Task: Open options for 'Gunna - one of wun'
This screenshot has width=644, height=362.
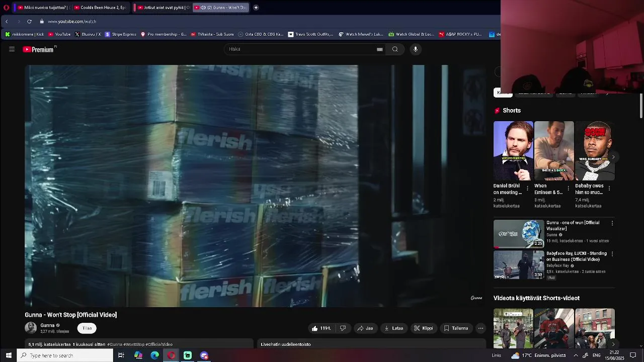Action: pos(612,223)
